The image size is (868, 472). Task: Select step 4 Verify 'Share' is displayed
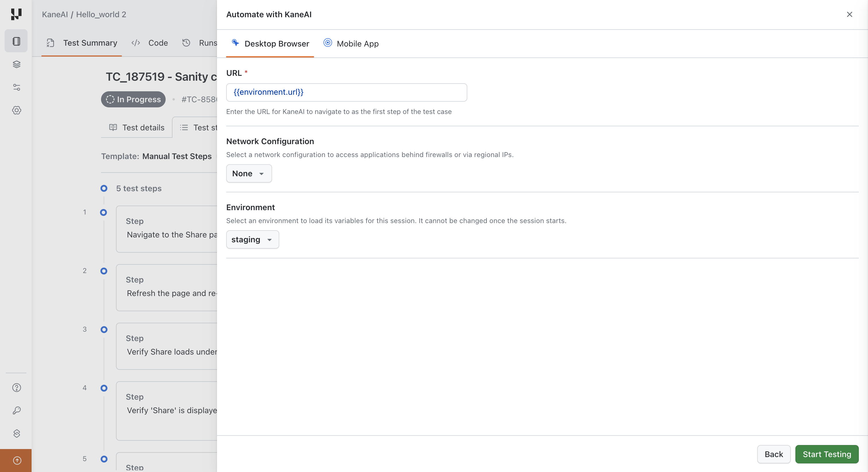click(x=167, y=411)
